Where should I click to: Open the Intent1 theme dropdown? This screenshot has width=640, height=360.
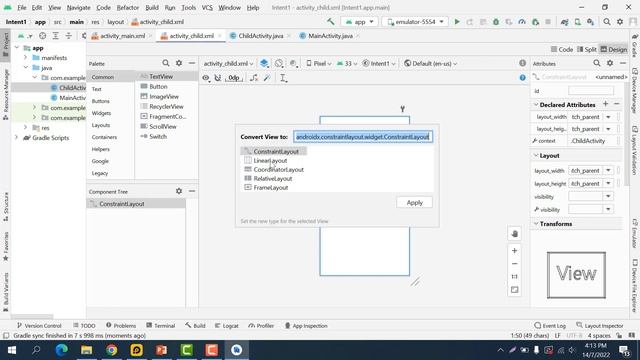tap(379, 63)
